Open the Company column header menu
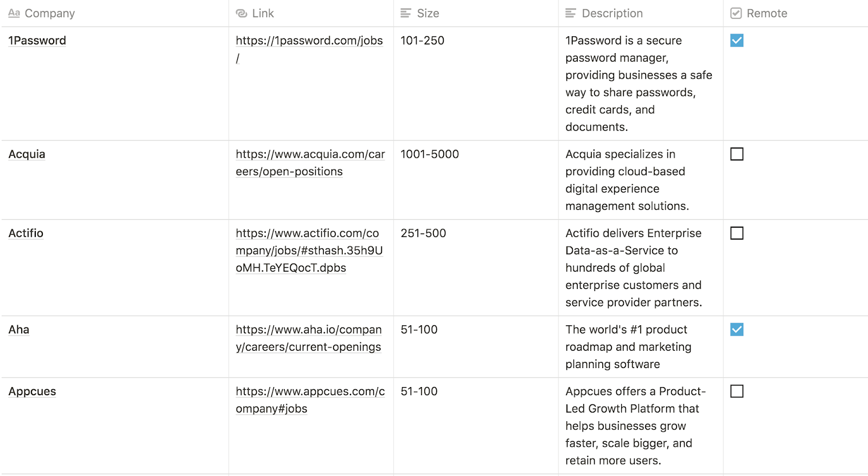Screen dimensions: 868x476 click(50, 13)
